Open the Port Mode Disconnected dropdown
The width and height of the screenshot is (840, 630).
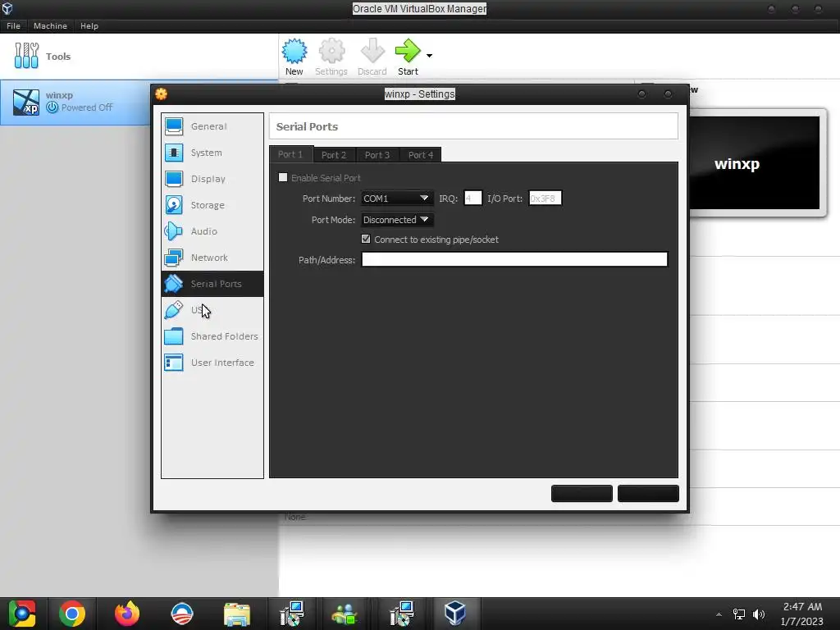[x=396, y=220]
